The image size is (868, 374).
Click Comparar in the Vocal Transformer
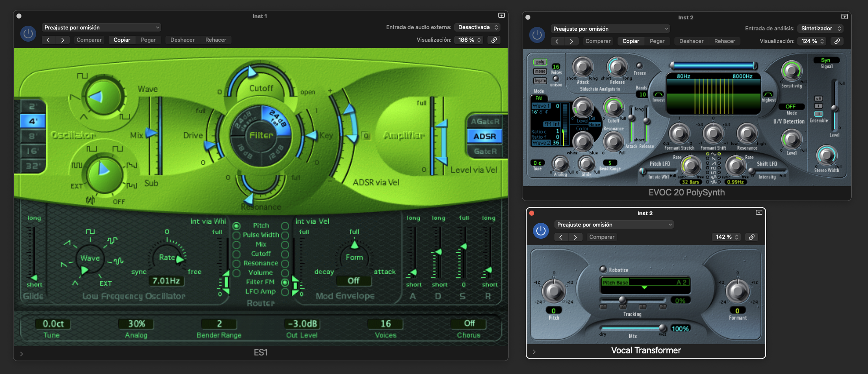(602, 237)
